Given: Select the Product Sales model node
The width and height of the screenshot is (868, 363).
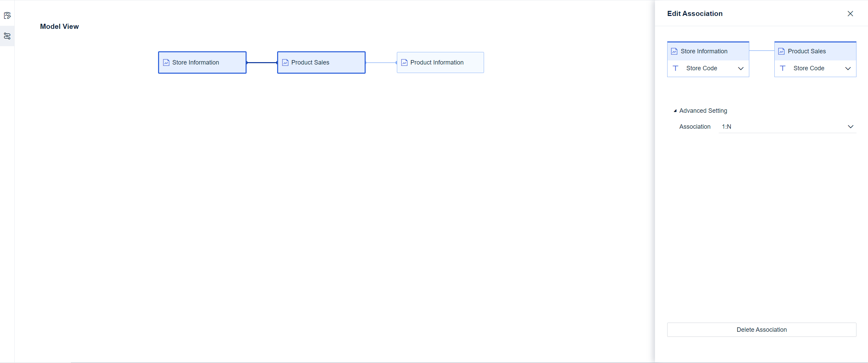Looking at the screenshot, I should coord(321,62).
